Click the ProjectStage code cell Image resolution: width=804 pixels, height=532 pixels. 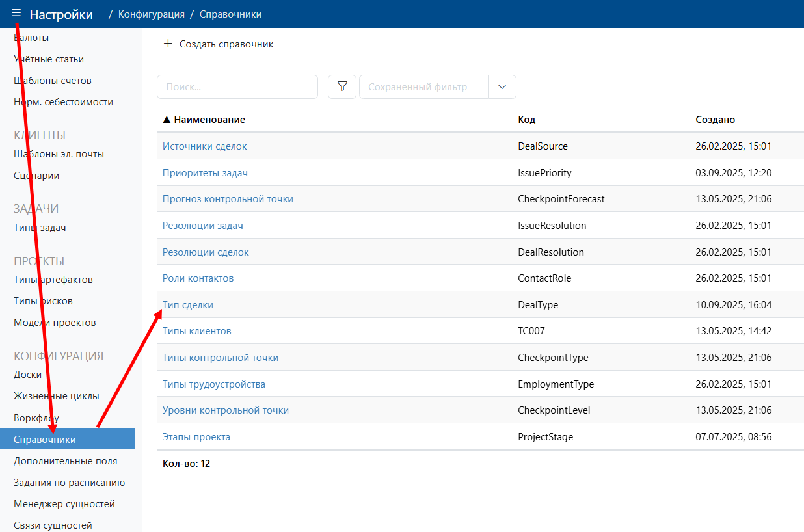pos(545,437)
